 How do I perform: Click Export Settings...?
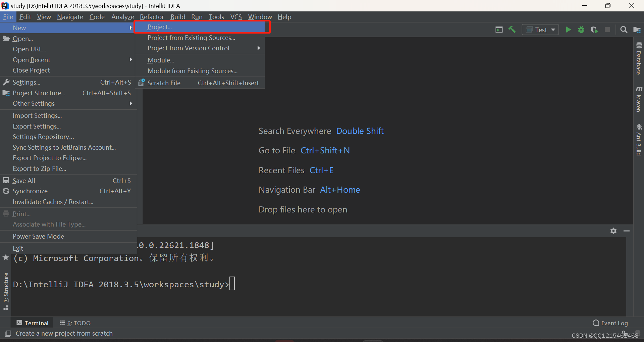coord(68,126)
